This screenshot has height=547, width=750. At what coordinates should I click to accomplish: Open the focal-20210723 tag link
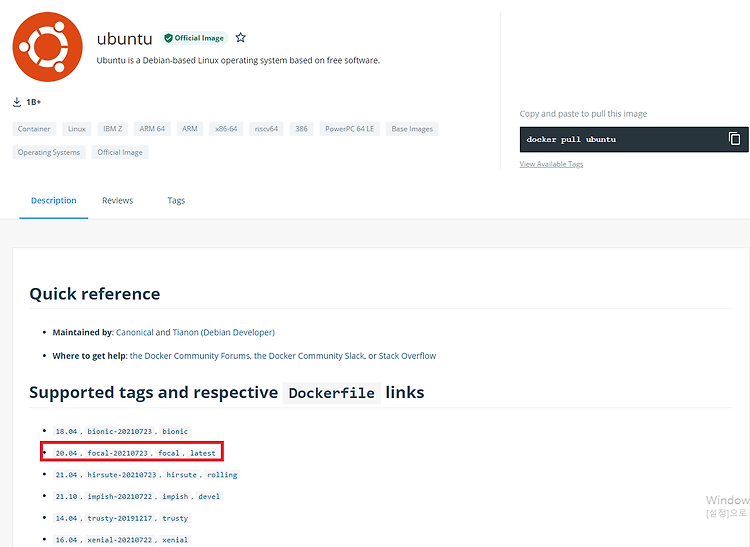point(118,453)
